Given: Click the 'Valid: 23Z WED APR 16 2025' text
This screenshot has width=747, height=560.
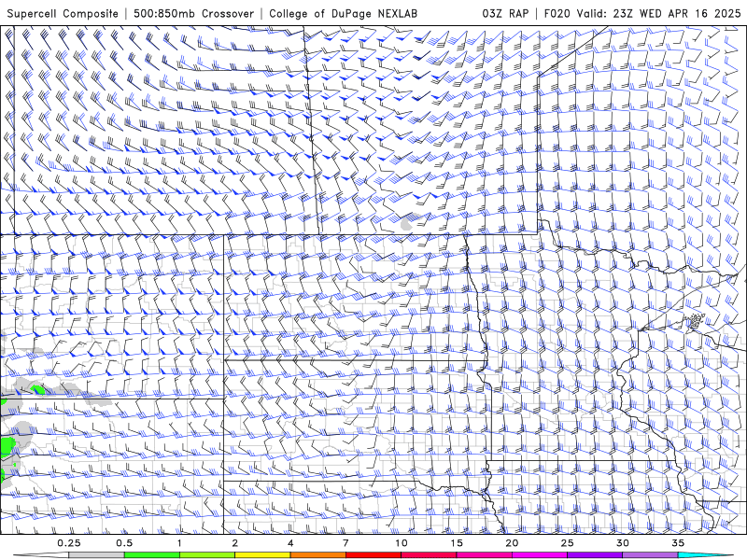Looking at the screenshot, I should click(x=659, y=13).
